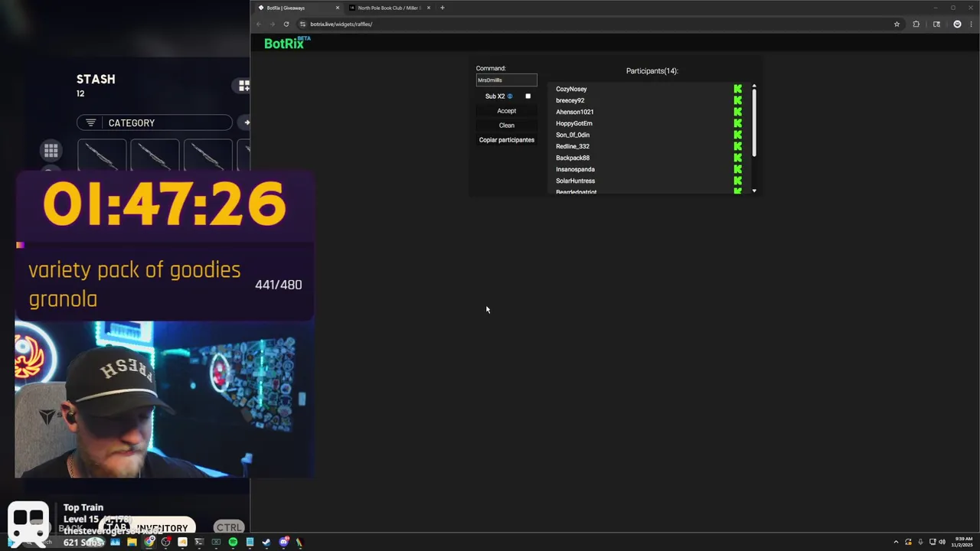Open a new browser tab
The height and width of the screenshot is (551, 980).
tap(442, 8)
